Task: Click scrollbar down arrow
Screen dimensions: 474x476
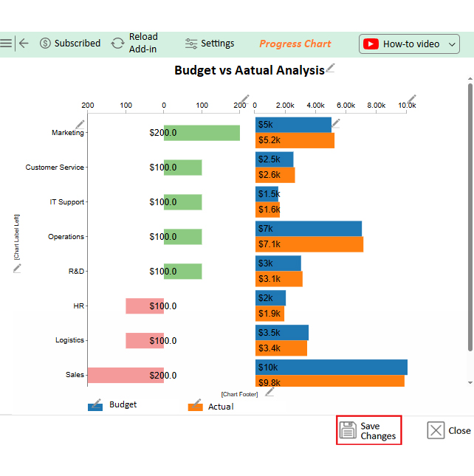Action: click(470, 382)
